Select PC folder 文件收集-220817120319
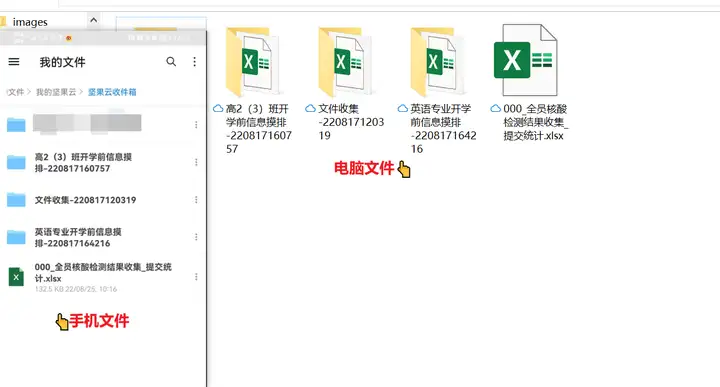 pyautogui.click(x=346, y=61)
